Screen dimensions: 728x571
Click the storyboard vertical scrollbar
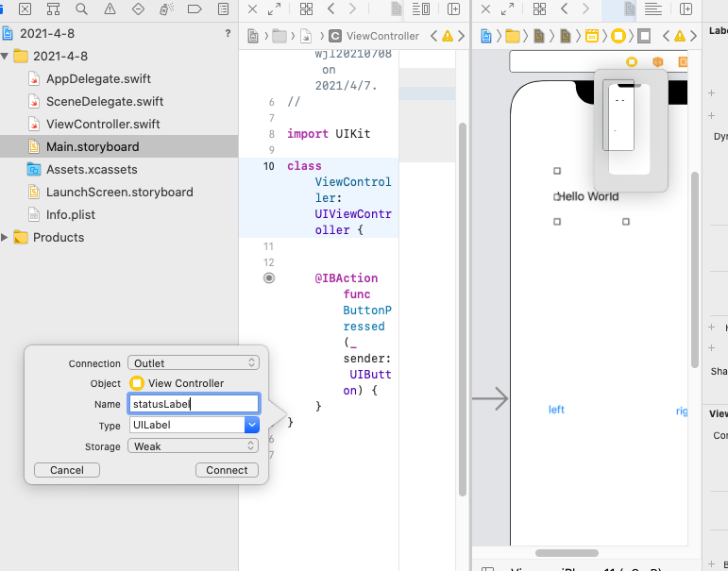(x=695, y=270)
